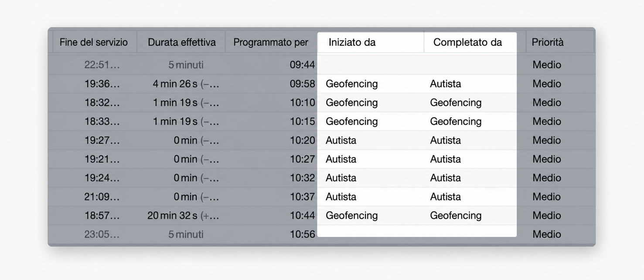This screenshot has height=280, width=644.
Task: Click Autista under Completato da in 10:27 row
Action: [445, 159]
